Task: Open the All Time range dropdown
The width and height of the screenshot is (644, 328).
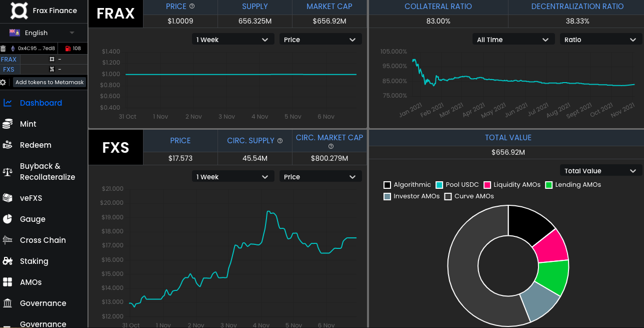Action: click(x=513, y=40)
